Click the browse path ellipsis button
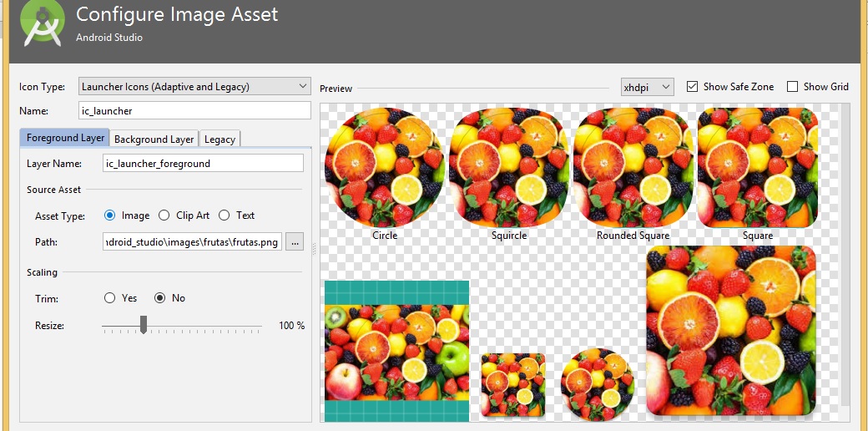The width and height of the screenshot is (868, 431). click(295, 241)
